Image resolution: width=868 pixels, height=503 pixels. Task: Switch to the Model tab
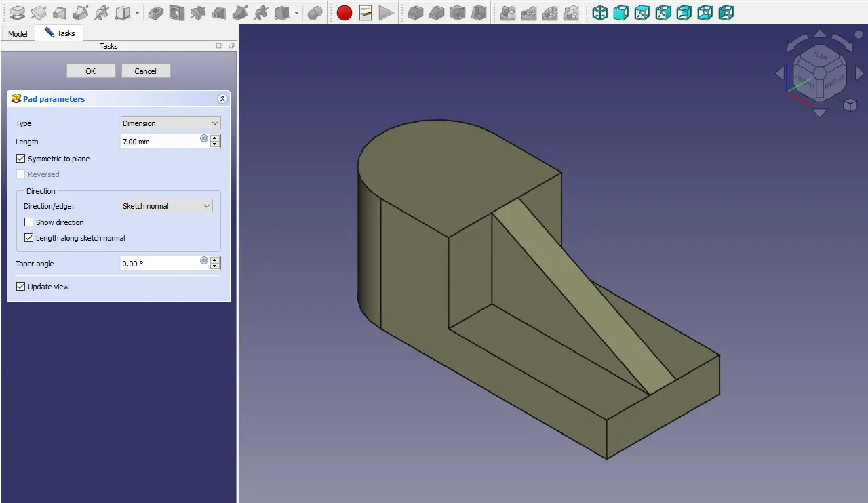(x=18, y=33)
